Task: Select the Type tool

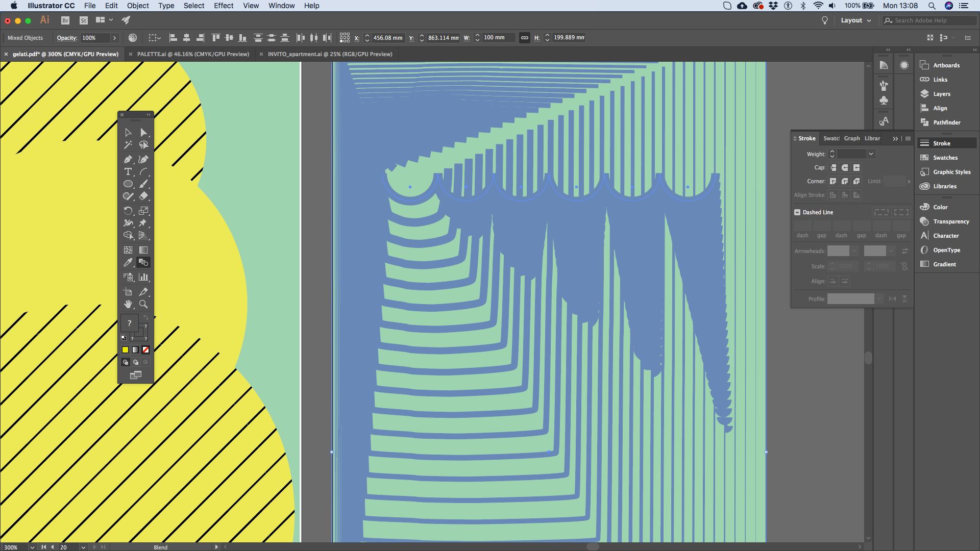Action: [x=128, y=172]
